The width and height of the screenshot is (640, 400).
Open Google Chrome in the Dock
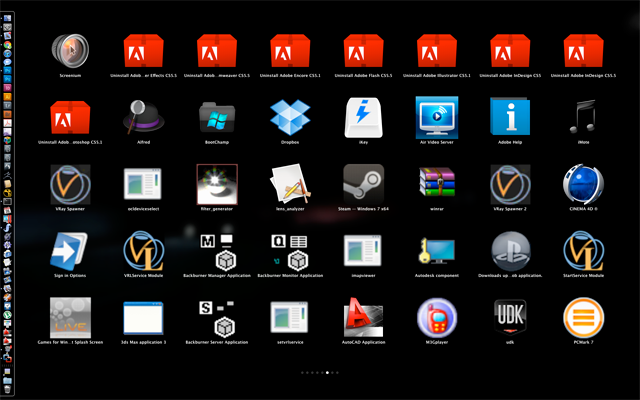click(7, 45)
